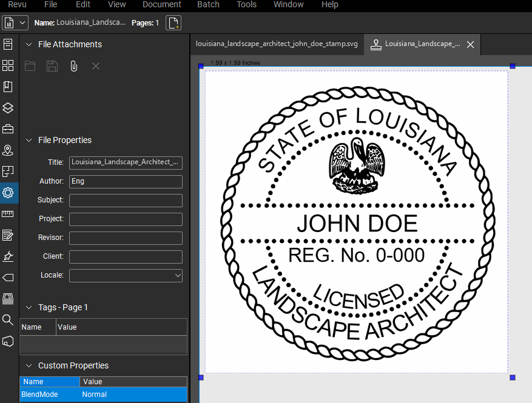Click the Custom Properties Name column header
Viewport: 532px width, 403px height.
pyautogui.click(x=50, y=382)
